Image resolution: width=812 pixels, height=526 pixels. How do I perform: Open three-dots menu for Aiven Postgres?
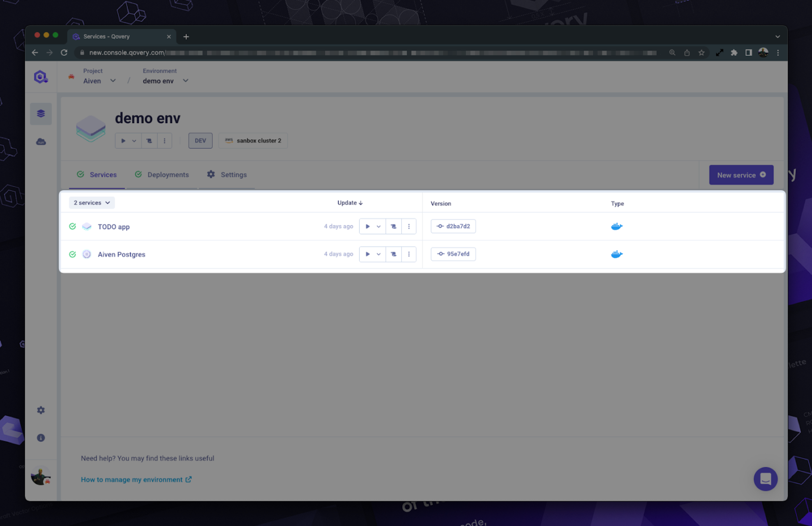pyautogui.click(x=408, y=254)
